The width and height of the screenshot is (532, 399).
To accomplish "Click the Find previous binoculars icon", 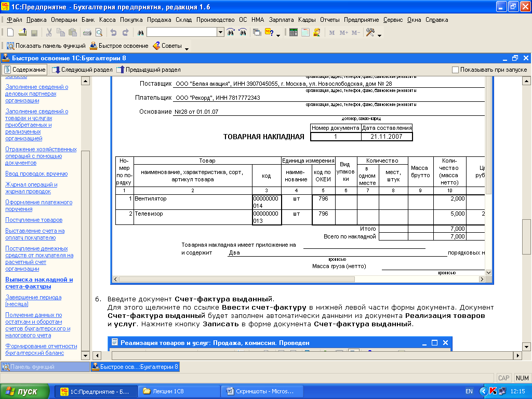I will (243, 33).
